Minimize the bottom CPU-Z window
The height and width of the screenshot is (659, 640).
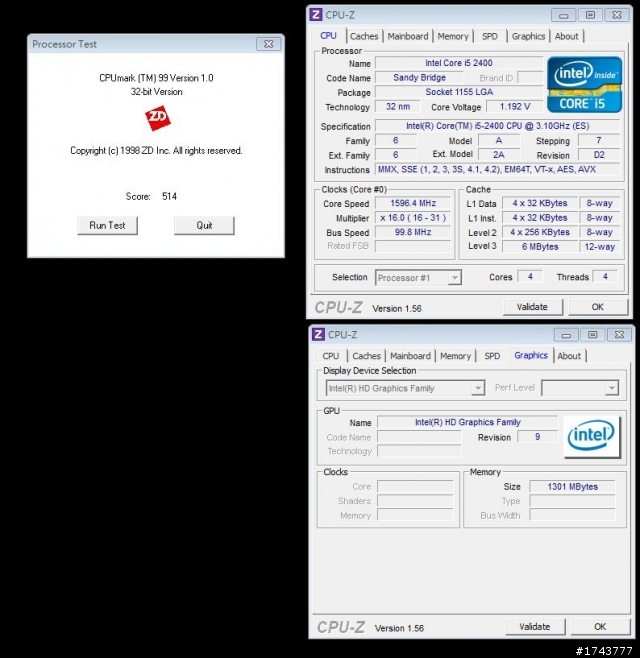[x=566, y=335]
